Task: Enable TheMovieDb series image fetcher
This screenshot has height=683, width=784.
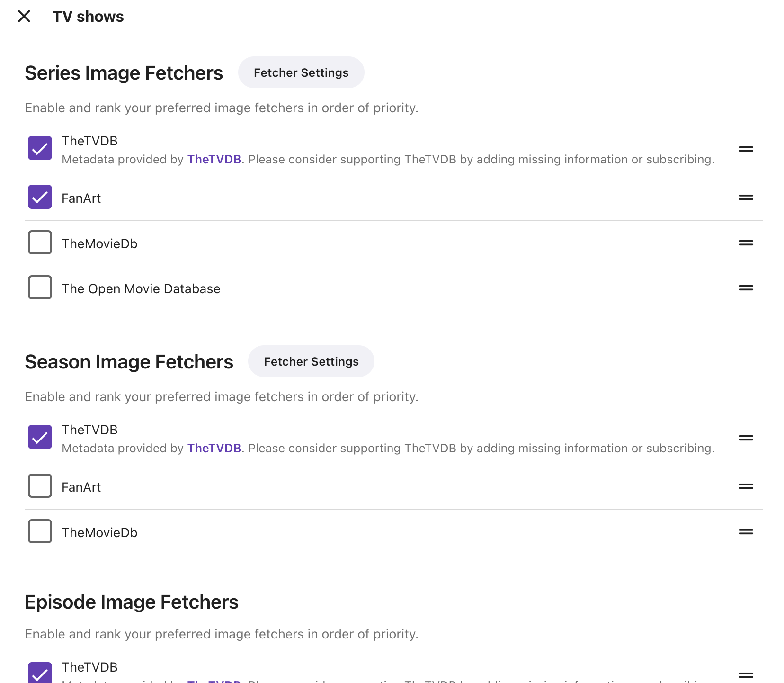Action: coord(40,243)
